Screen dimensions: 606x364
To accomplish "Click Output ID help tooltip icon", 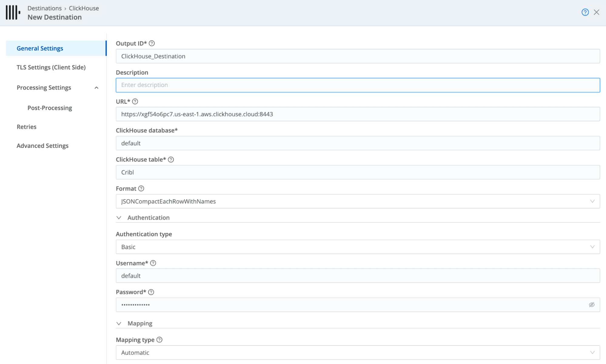I will tap(152, 43).
